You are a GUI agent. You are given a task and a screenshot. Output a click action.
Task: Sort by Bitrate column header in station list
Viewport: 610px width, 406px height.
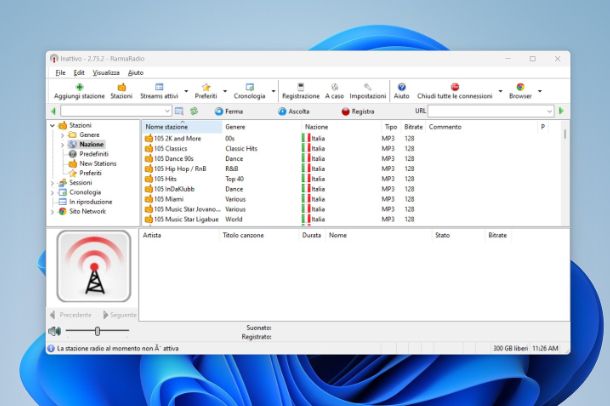413,127
